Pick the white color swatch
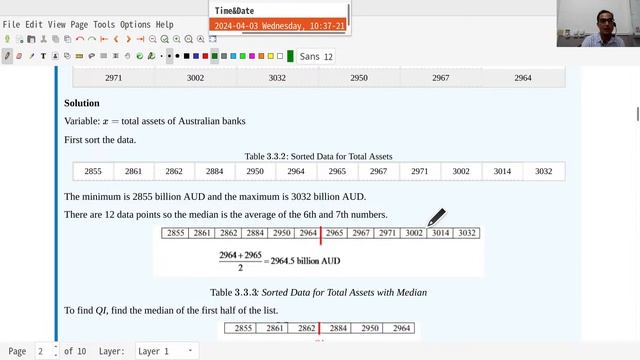Image resolution: width=640 pixels, height=360 pixels. pyautogui.click(x=280, y=56)
